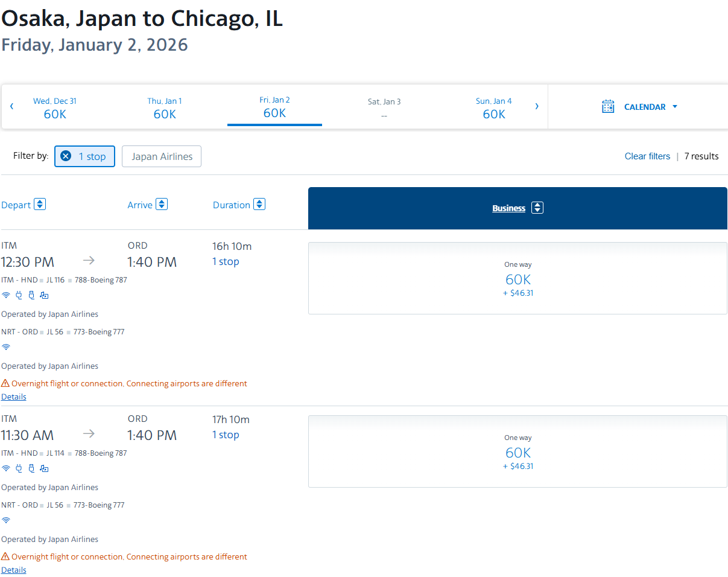This screenshot has height=577, width=728.
Task: Expand the CALENDAR dropdown arrow
Action: (x=675, y=107)
